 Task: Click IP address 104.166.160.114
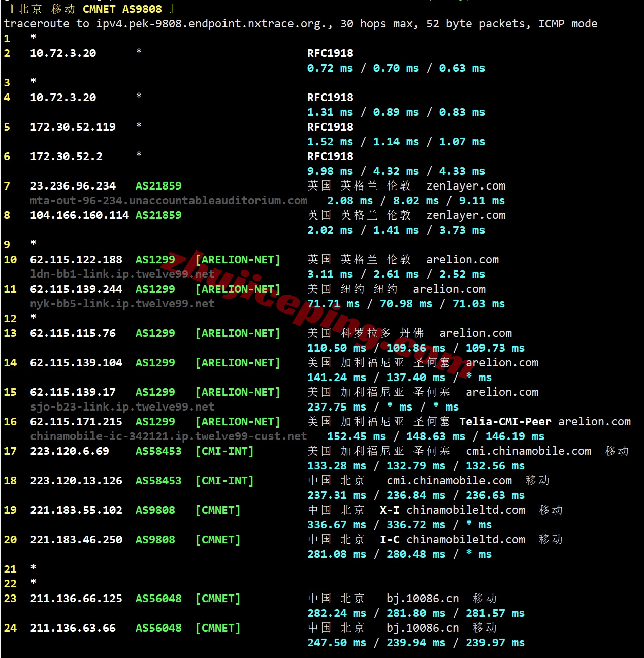point(79,215)
